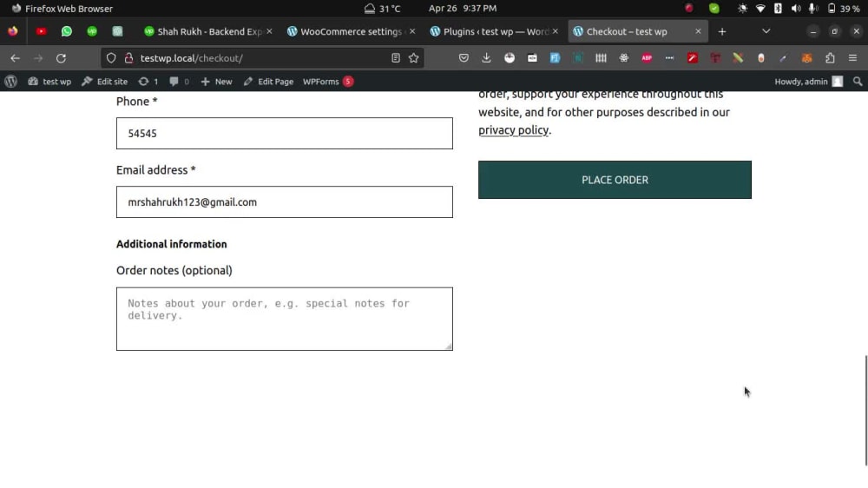Open the red pen extension icon
Viewport: 868px width, 488px height.
coord(693,58)
